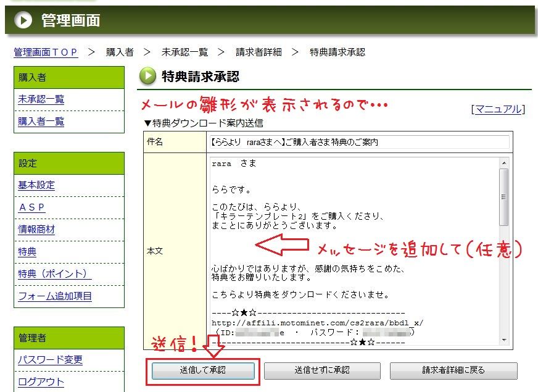Click the パスワード変更 link
538x392 pixels.
[x=50, y=360]
